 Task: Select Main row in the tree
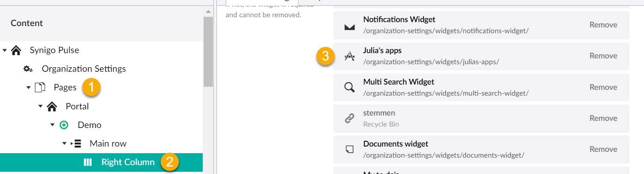click(108, 143)
